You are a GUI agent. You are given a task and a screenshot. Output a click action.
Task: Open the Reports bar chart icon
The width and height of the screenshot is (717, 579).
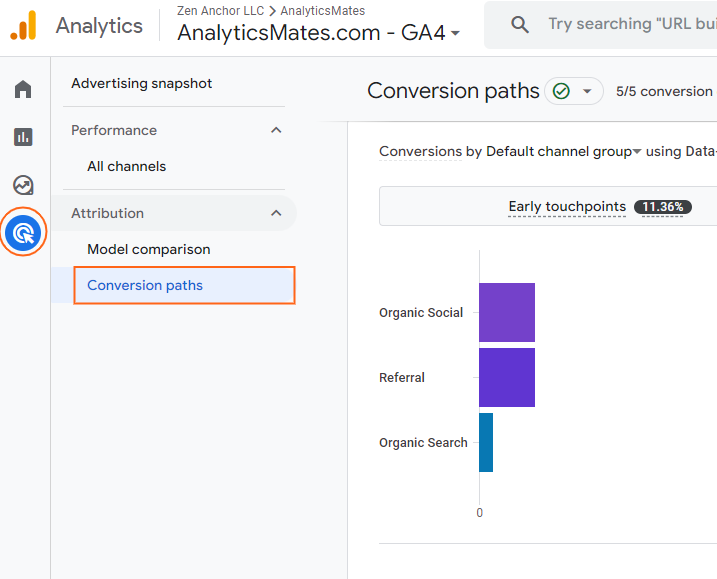(x=23, y=137)
